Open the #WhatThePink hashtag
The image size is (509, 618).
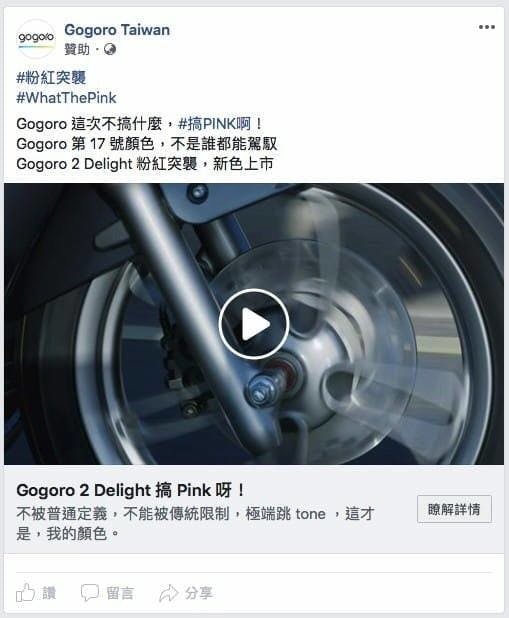click(x=66, y=98)
